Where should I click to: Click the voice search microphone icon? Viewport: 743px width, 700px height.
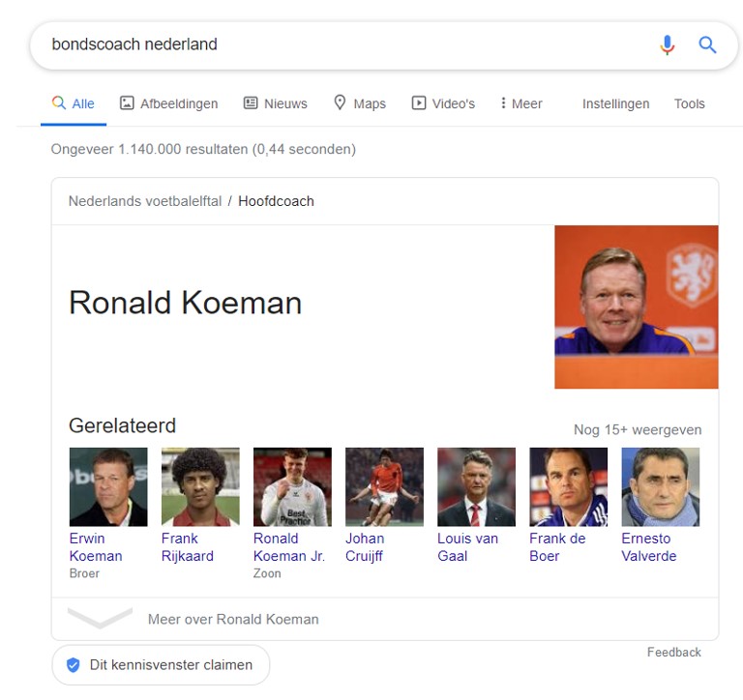click(667, 45)
